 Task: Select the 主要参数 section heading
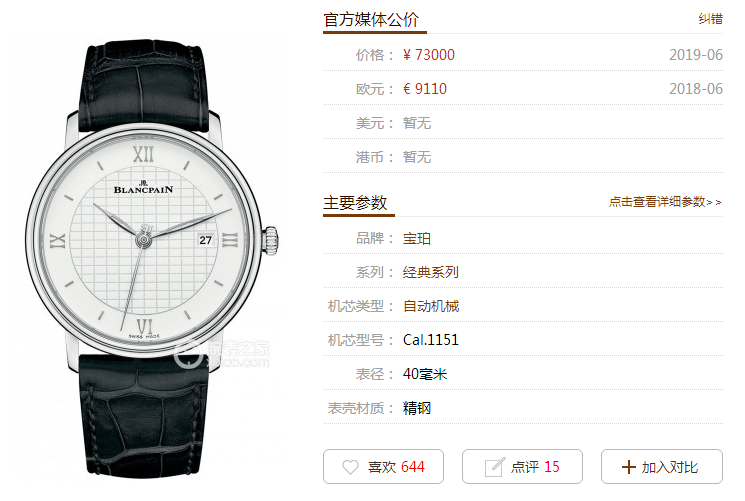tap(355, 203)
